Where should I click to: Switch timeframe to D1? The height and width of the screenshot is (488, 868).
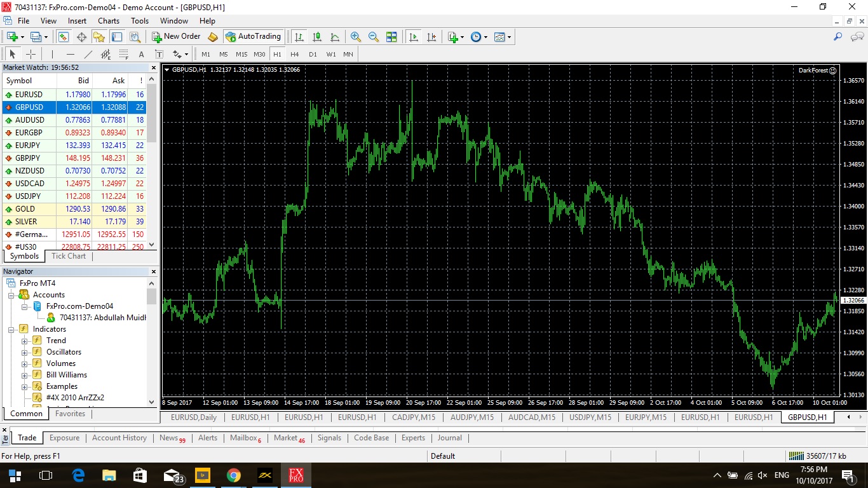pyautogui.click(x=313, y=54)
